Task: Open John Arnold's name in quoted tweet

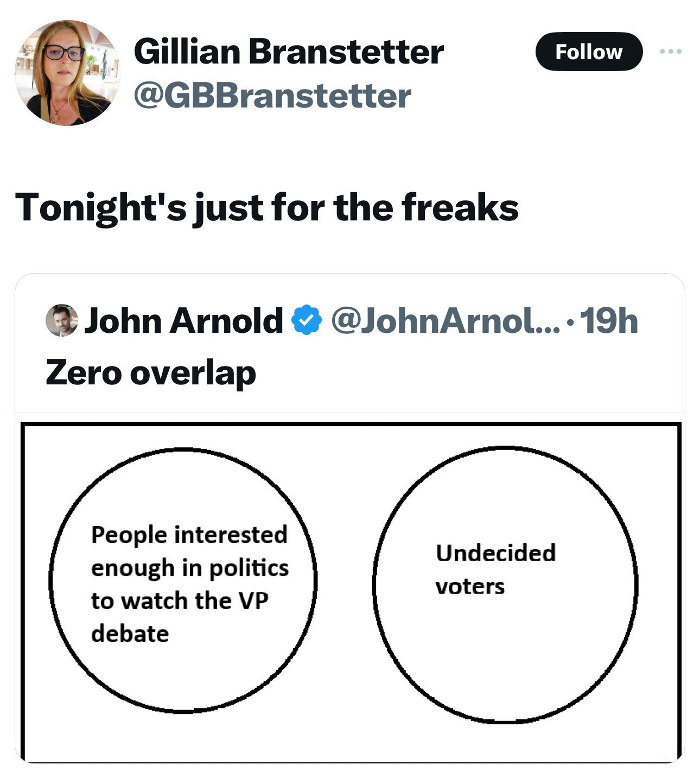Action: 183,320
